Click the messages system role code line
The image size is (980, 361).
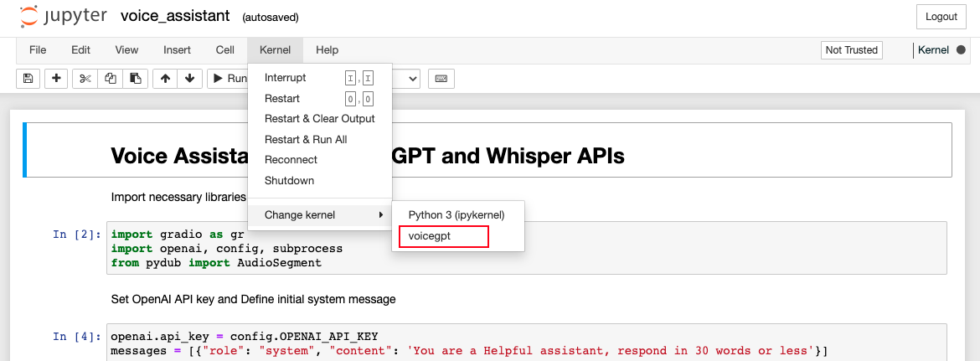click(469, 351)
